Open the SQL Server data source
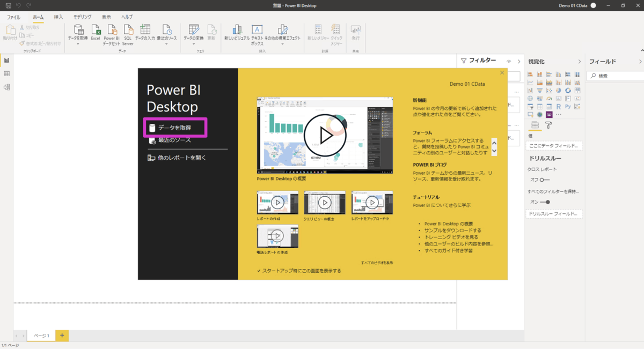This screenshot has height=349, width=644. (128, 31)
